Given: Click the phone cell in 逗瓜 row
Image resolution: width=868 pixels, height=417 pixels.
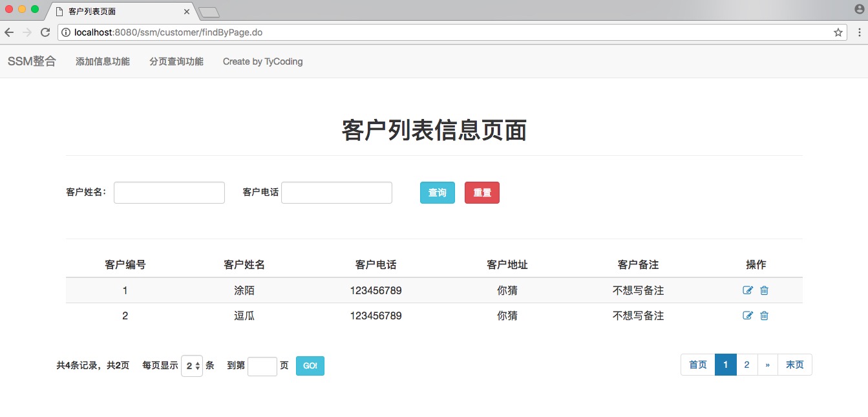Looking at the screenshot, I should 376,315.
